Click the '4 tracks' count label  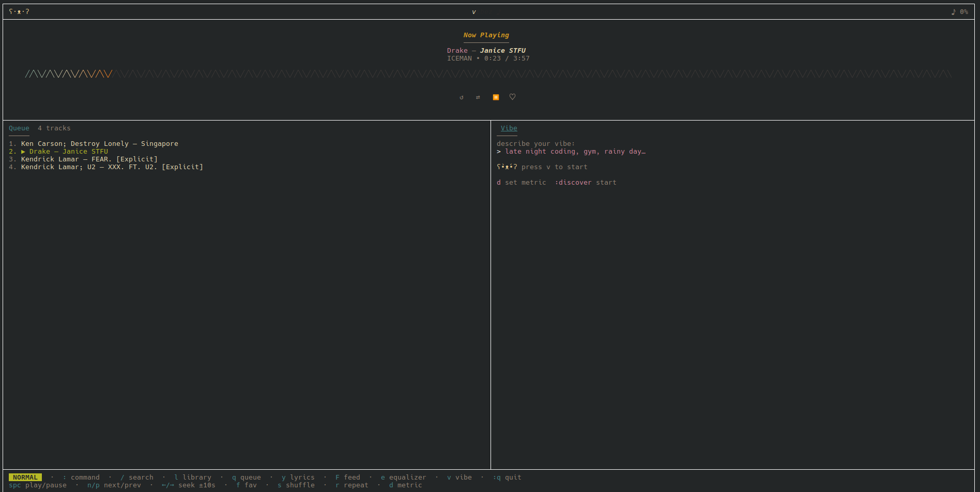tap(54, 128)
